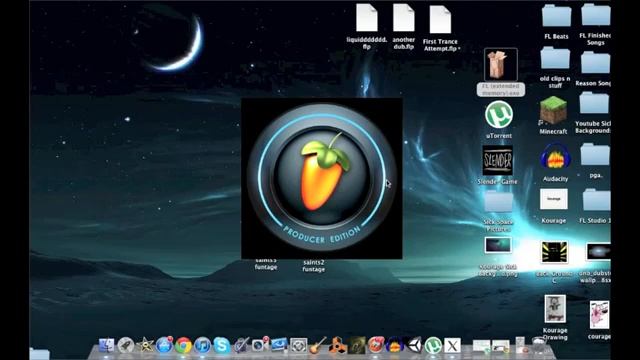Image resolution: width=640 pixels, height=360 pixels.
Task: Select the Back Ground image thumbnail
Action: [554, 252]
